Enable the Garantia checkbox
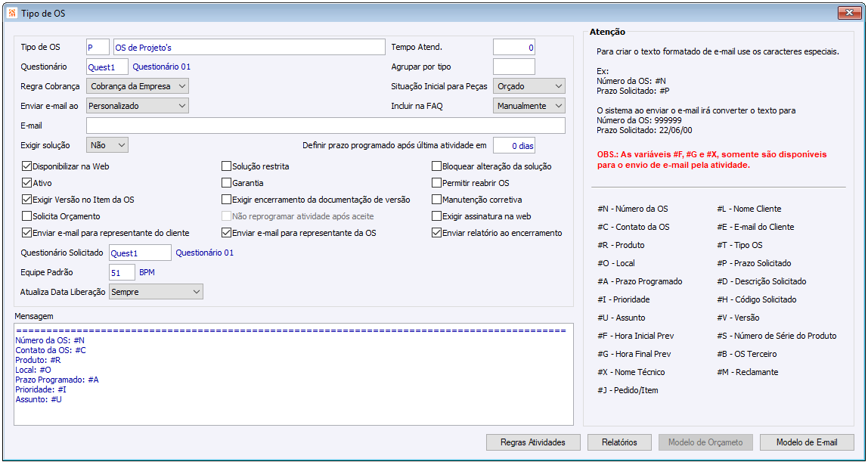Viewport: 868px width, 462px height. click(x=226, y=183)
